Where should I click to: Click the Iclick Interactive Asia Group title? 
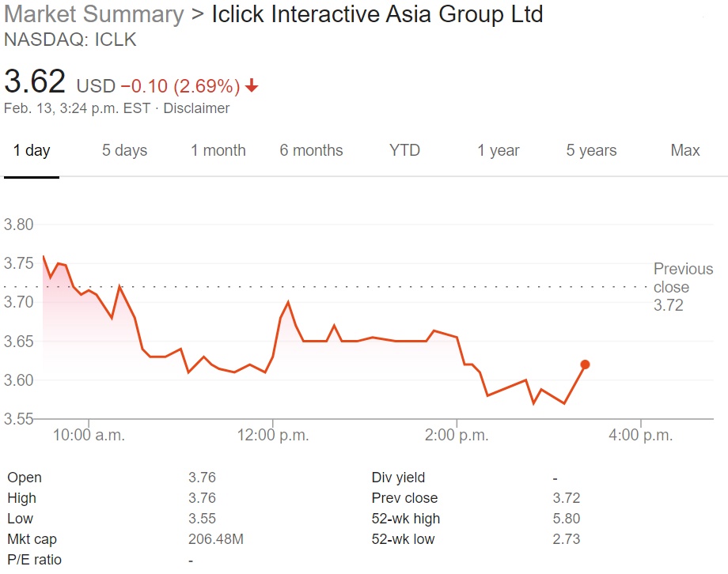[377, 14]
